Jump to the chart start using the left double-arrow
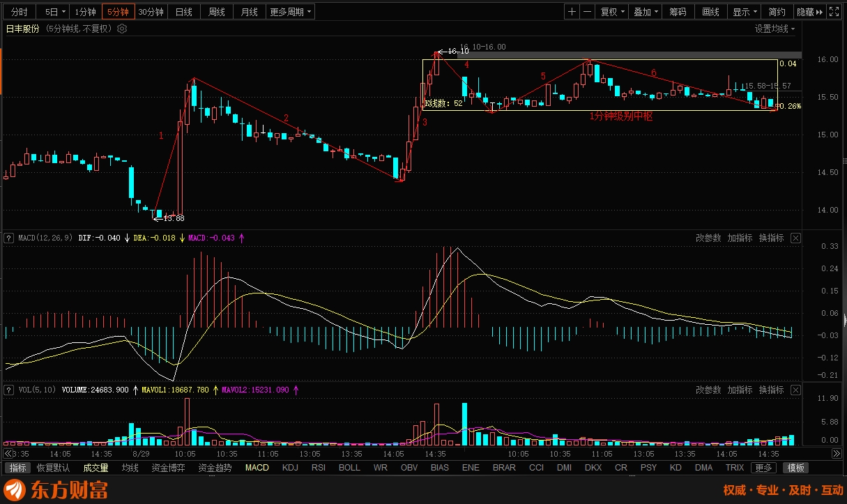 point(7,454)
